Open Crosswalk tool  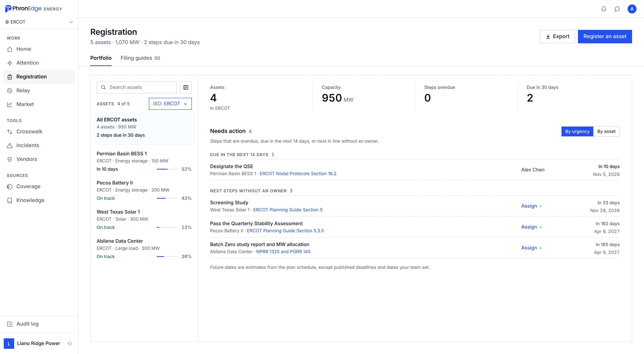coord(39,132)
